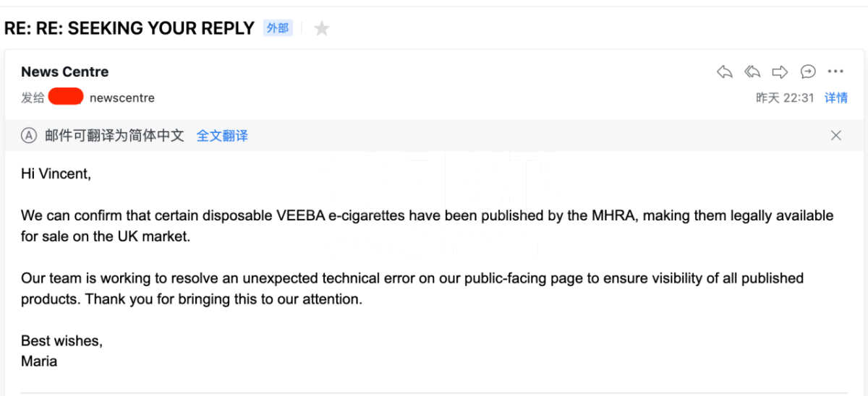This screenshot has height=396, width=868.
Task: Click the Reply arrow icon
Action: (724, 72)
